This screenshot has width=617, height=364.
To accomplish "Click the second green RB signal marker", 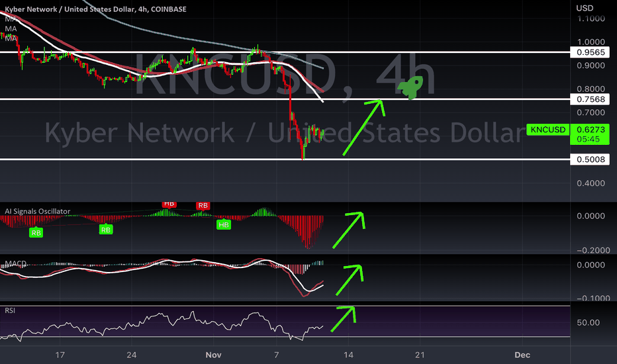I will (x=105, y=230).
